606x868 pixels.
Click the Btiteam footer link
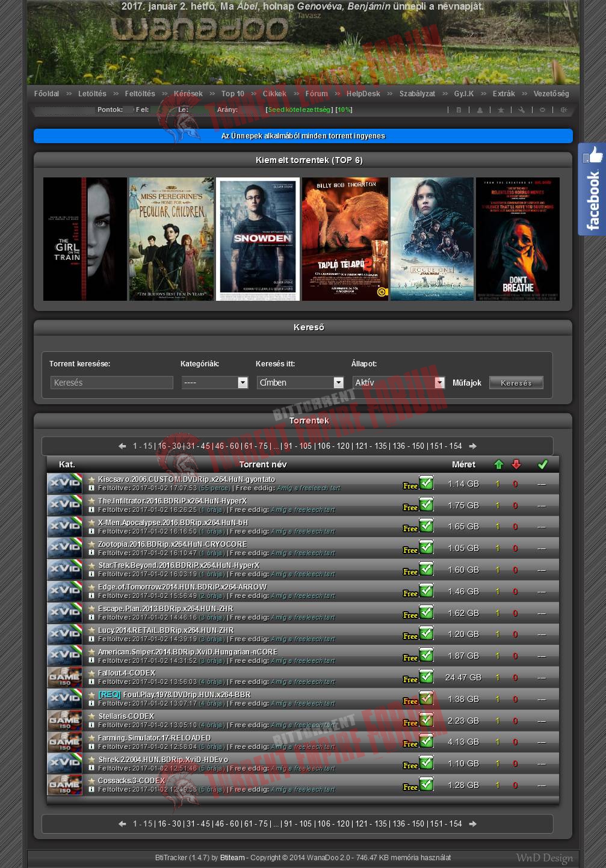(232, 858)
